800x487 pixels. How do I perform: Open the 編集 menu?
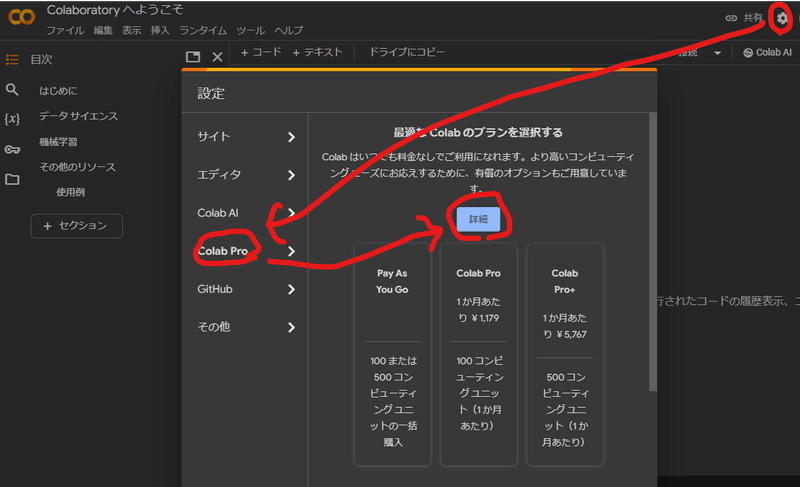click(x=103, y=31)
